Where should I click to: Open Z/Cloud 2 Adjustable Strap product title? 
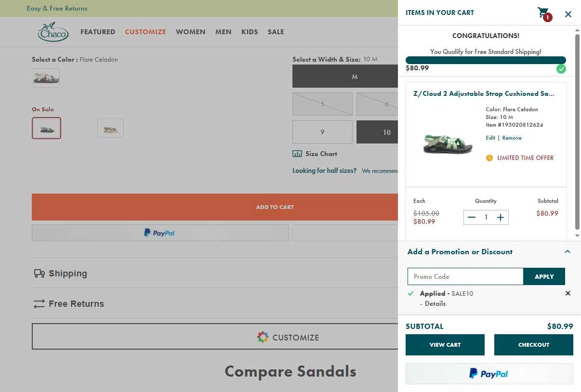[484, 93]
